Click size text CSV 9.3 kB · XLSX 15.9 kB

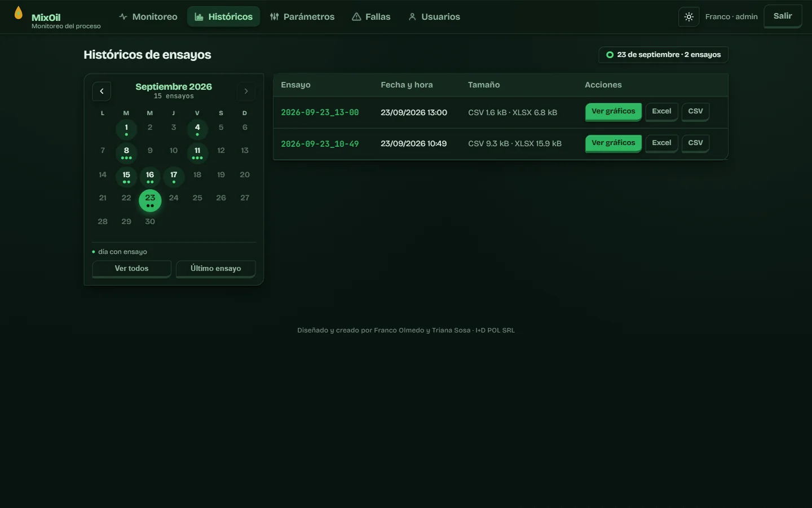(x=515, y=144)
